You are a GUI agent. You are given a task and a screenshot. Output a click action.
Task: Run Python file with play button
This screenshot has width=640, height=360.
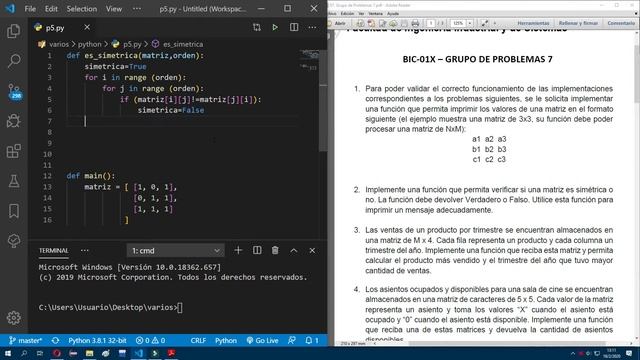coord(275,27)
